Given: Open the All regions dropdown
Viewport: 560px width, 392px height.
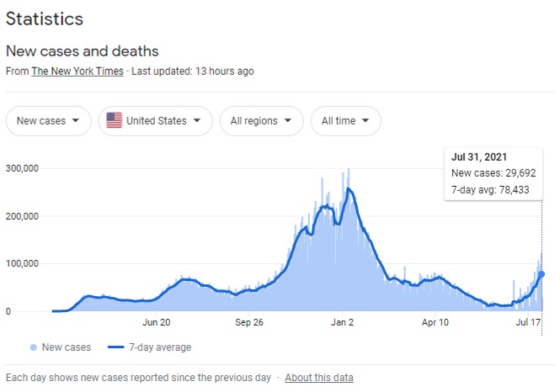Looking at the screenshot, I should tap(261, 121).
